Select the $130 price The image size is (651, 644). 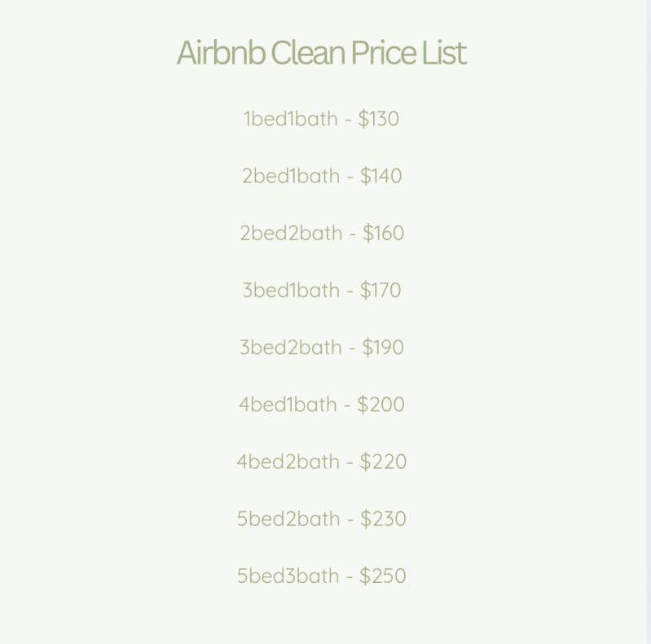[379, 119]
